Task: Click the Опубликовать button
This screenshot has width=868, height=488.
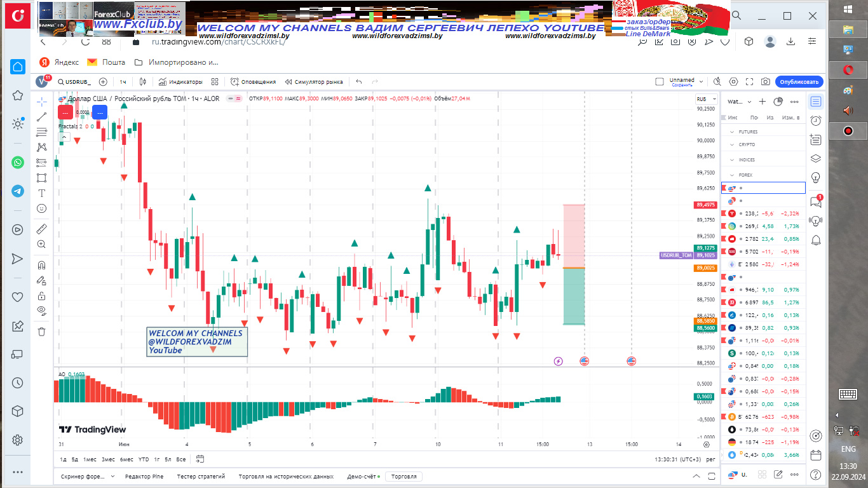Action: tap(799, 82)
